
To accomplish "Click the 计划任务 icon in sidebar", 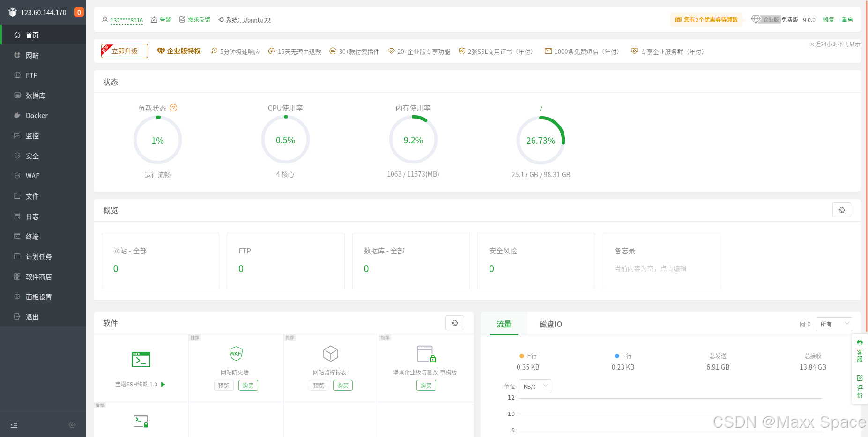I will [17, 256].
